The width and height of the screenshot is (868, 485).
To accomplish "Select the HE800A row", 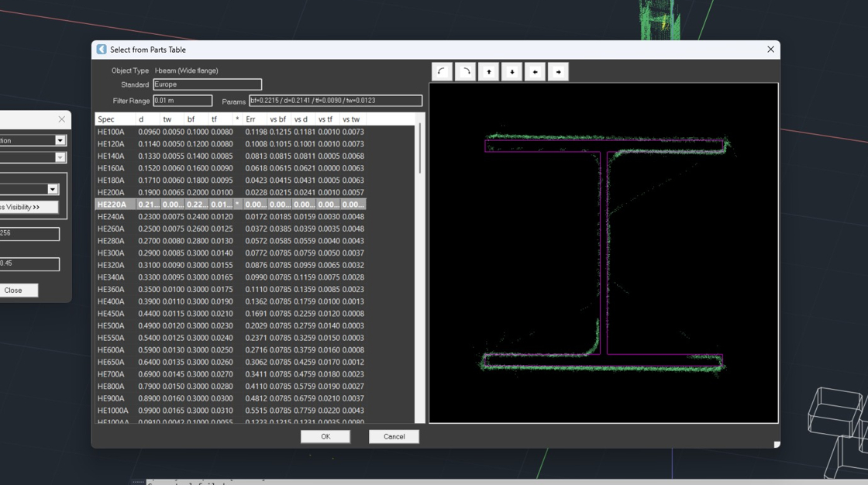I will [x=230, y=387].
